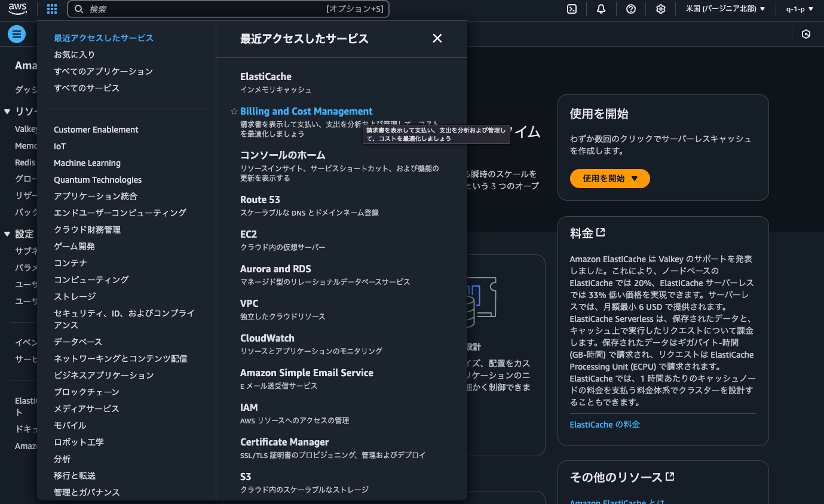
Task: Open 管理とガバナンス category
Action: click(x=87, y=493)
